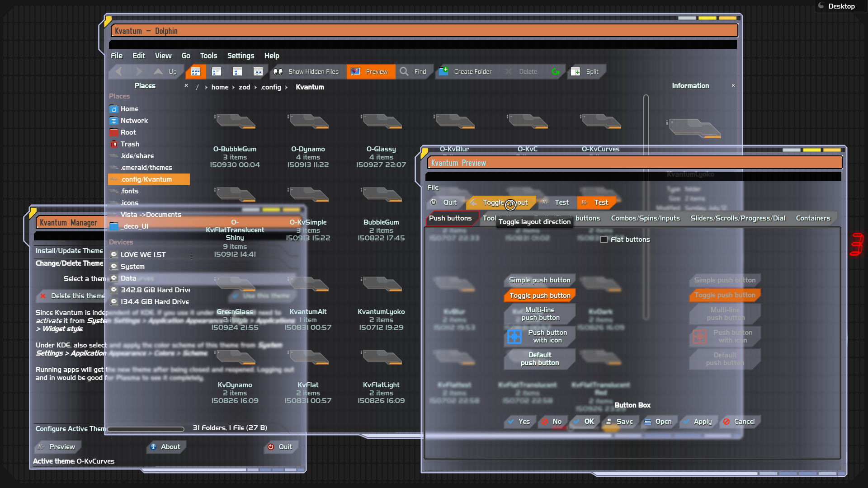
Task: Go forward using Dolphin's forward arrow
Action: [139, 71]
